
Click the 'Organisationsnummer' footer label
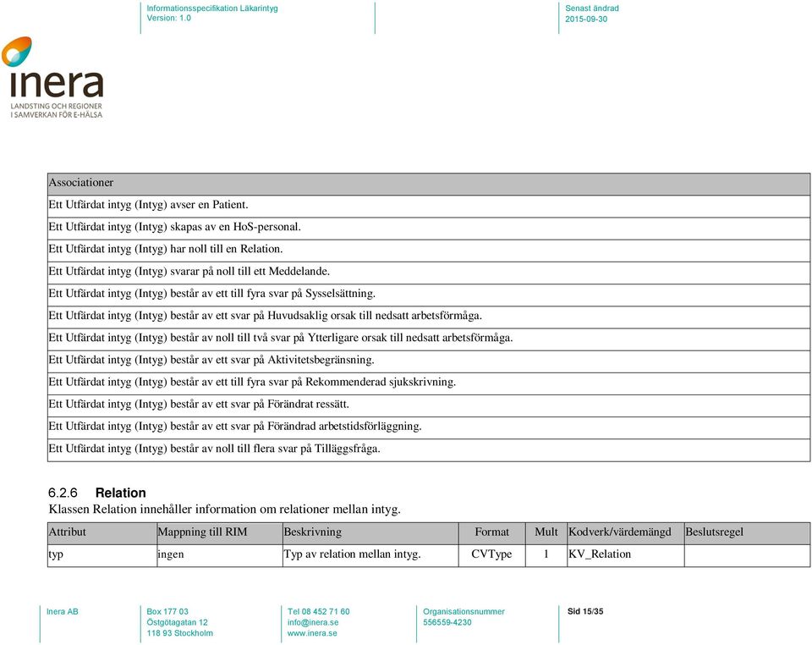tap(464, 612)
